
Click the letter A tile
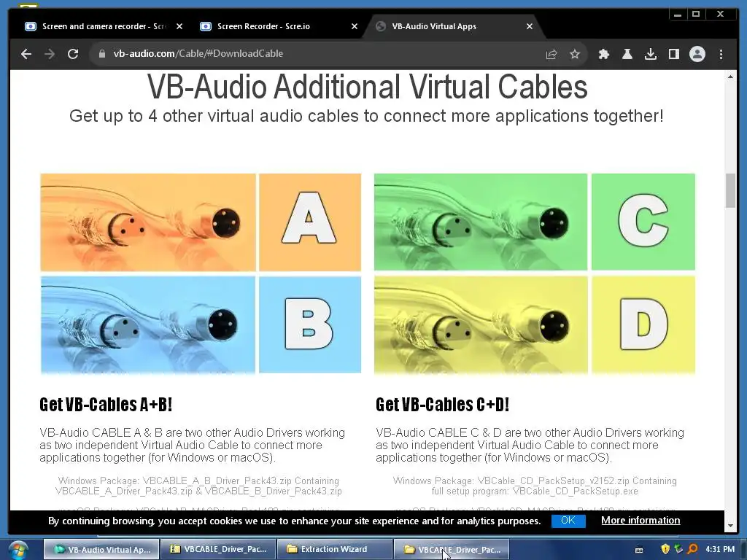coord(309,222)
